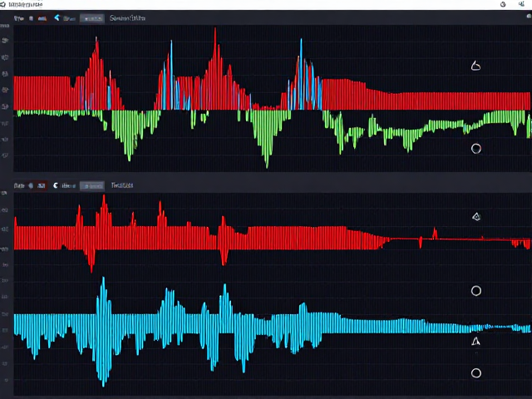Open the gray dropdown box in lower chart toolbar
The height and width of the screenshot is (399, 532).
(92, 185)
